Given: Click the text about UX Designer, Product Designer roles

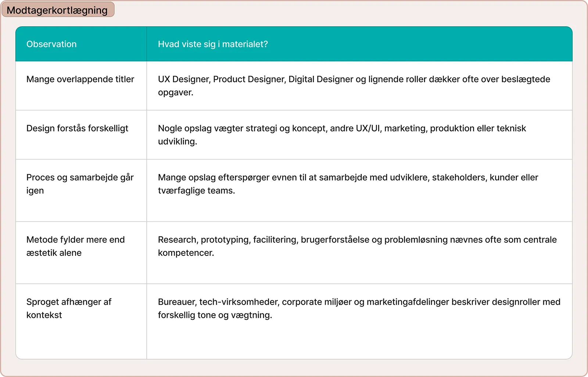Looking at the screenshot, I should tap(354, 86).
